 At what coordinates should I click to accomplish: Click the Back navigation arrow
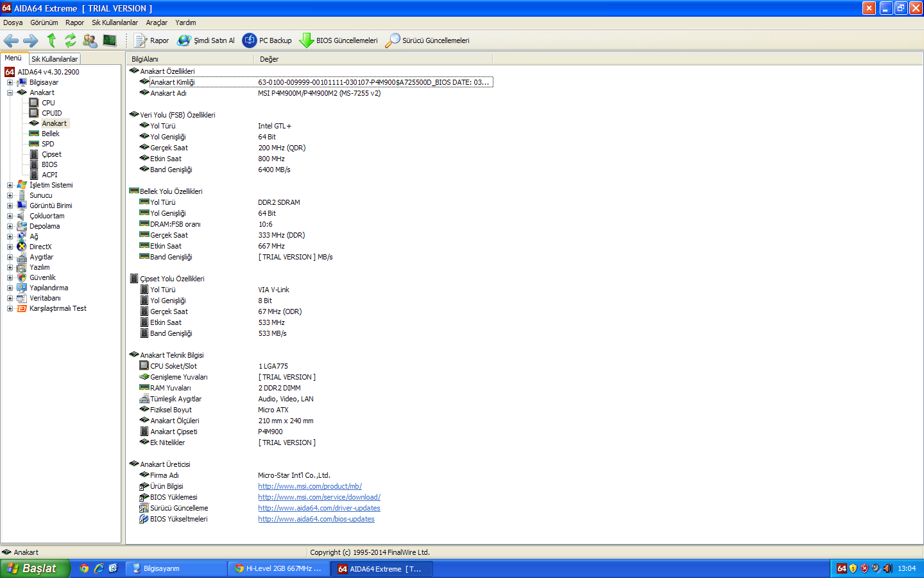coord(11,40)
